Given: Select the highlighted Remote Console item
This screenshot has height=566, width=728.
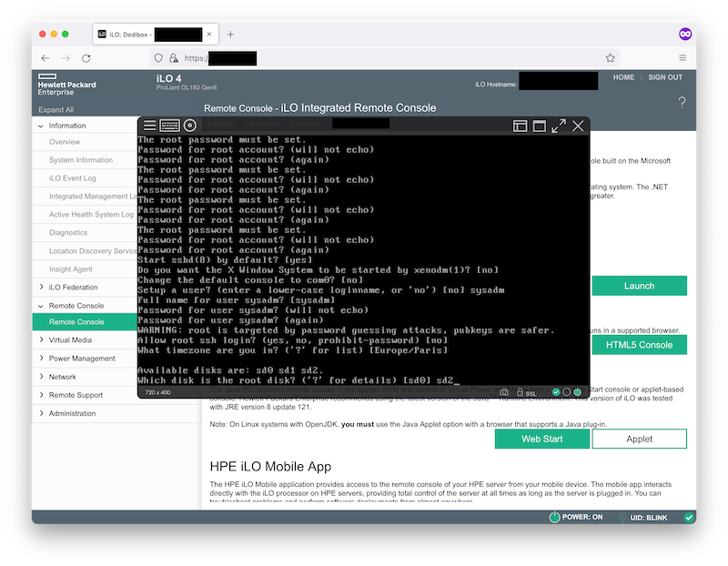Looking at the screenshot, I should pyautogui.click(x=85, y=322).
